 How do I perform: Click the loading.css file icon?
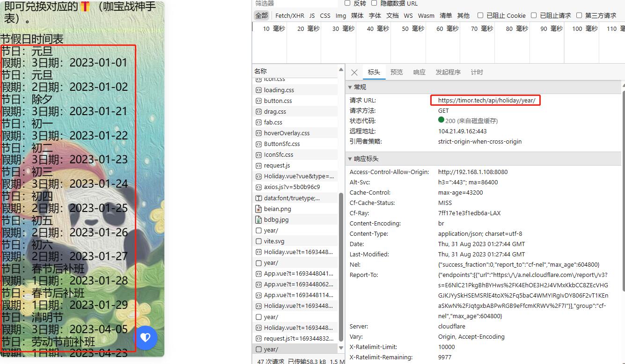(x=258, y=90)
